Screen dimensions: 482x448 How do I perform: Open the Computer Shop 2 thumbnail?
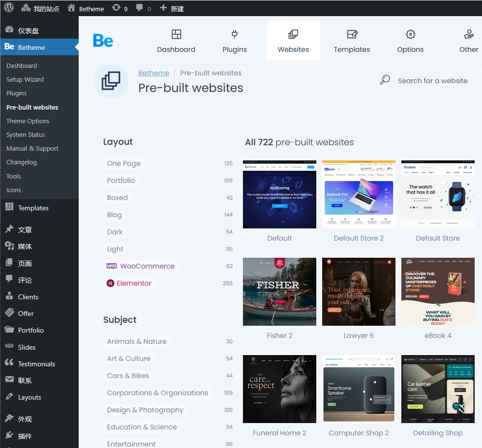tap(359, 389)
